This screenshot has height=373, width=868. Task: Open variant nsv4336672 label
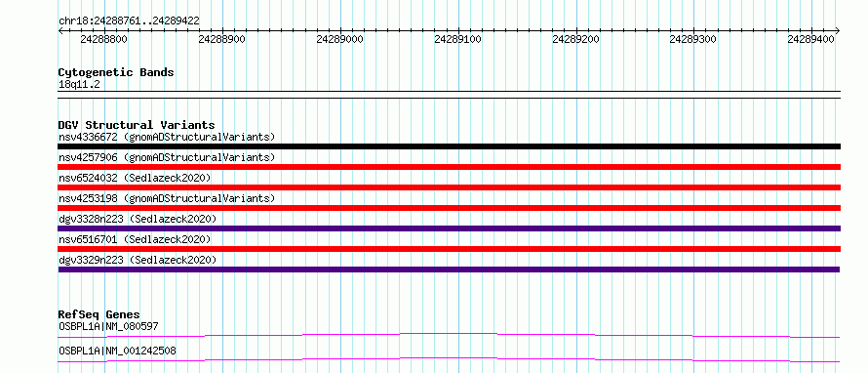(167, 137)
